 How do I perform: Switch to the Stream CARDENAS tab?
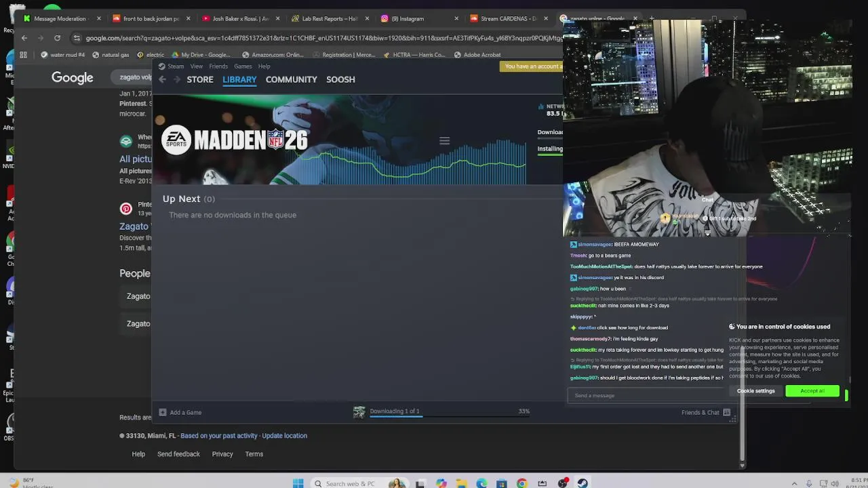click(509, 18)
